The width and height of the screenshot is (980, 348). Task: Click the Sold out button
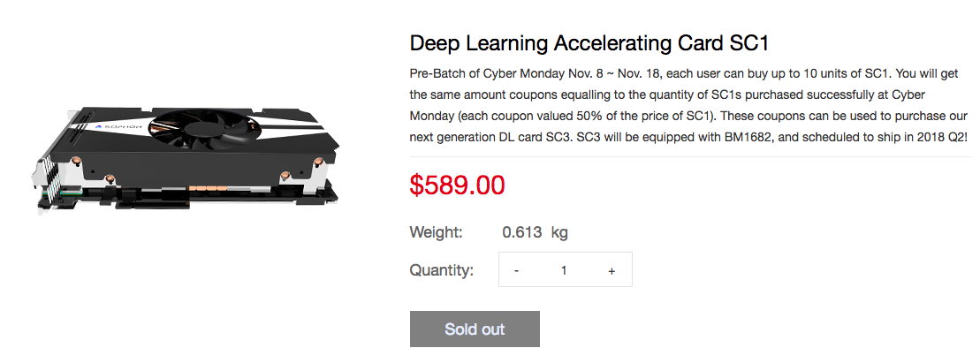(475, 329)
